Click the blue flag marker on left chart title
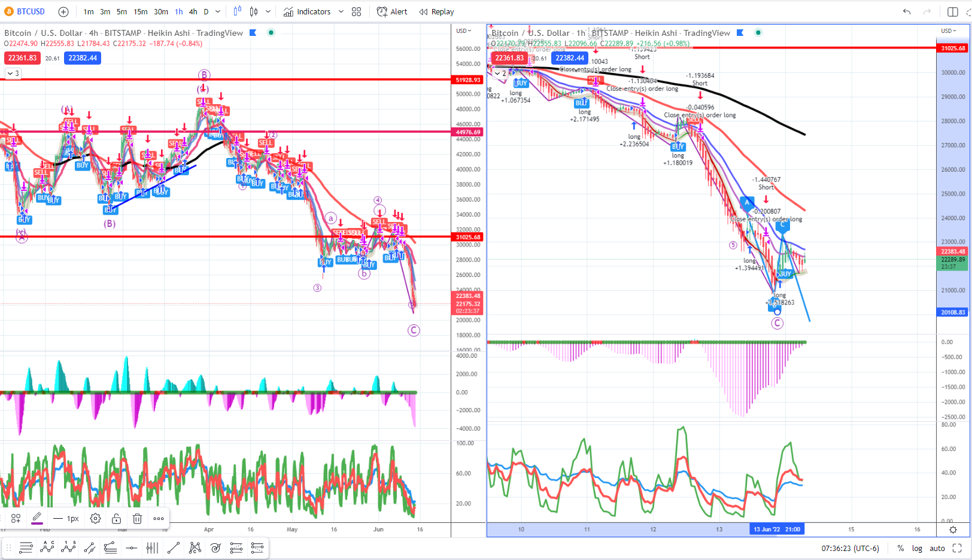972x560 pixels. (x=253, y=33)
